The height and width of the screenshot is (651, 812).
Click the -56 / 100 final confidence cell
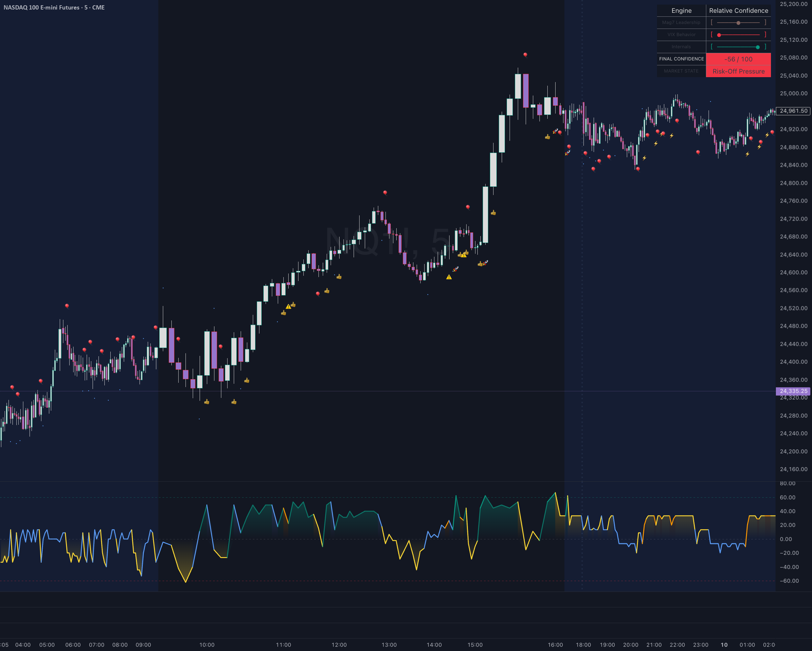[x=738, y=59]
